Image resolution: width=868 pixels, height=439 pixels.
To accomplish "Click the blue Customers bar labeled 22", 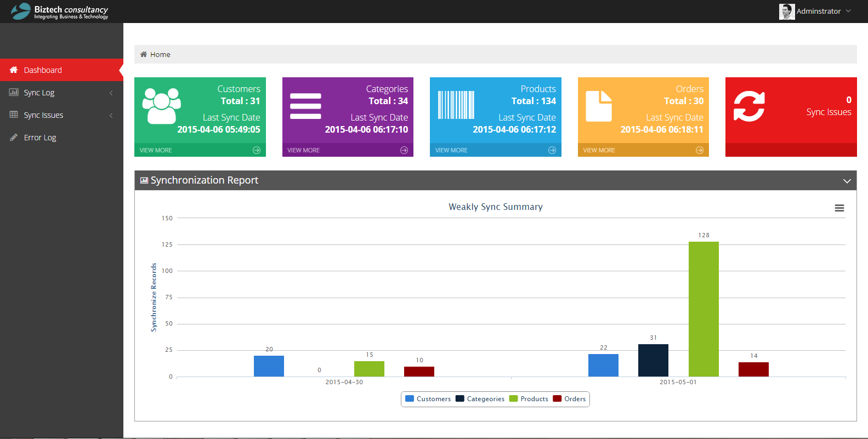I will click(x=603, y=365).
